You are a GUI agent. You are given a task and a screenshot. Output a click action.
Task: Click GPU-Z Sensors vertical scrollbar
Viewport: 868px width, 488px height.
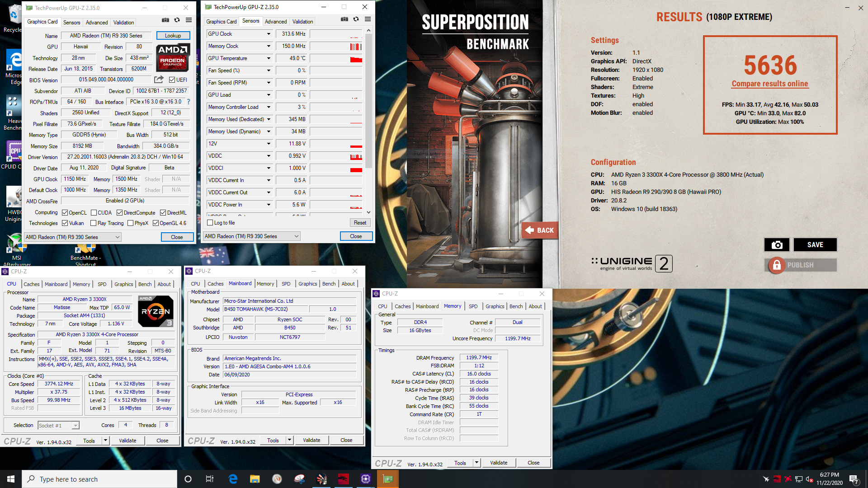coord(368,122)
